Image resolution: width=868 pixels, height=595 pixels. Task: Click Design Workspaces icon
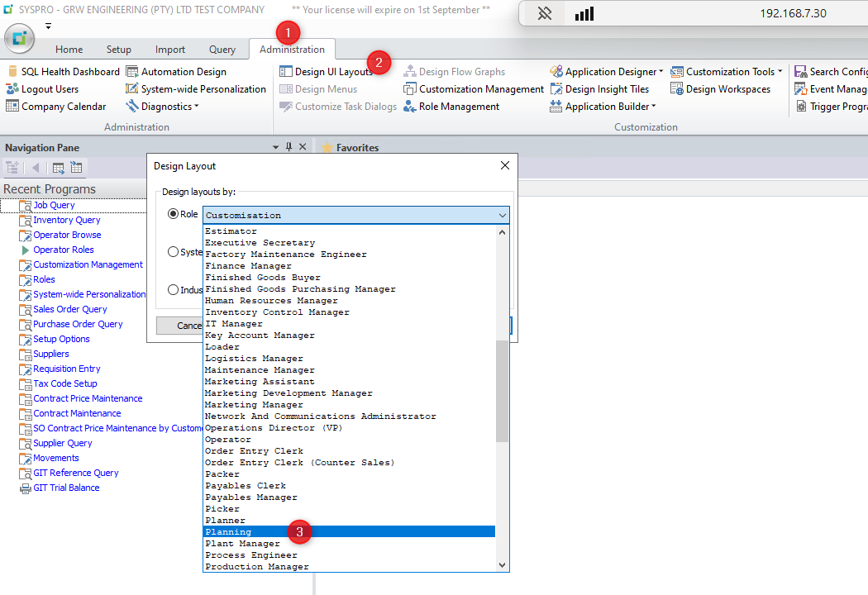(x=676, y=88)
